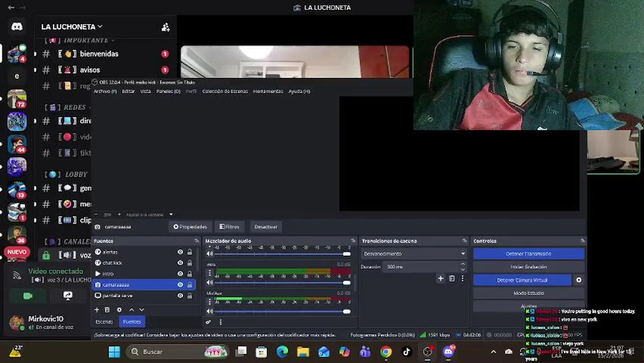Open OBS Paneles menu

[x=168, y=91]
